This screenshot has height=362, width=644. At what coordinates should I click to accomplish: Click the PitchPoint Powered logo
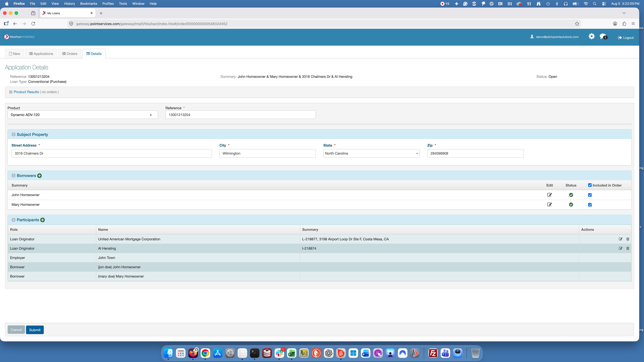point(19,37)
